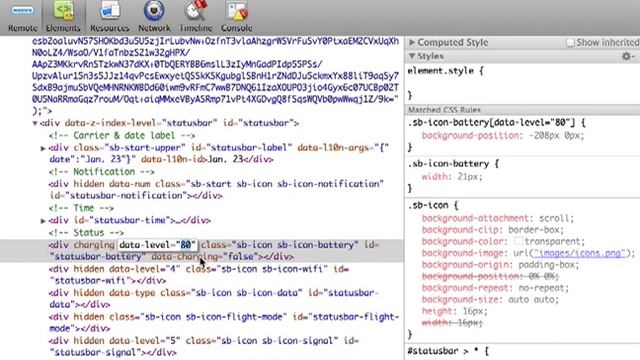Click the struck-through background-position: 0% 0% property
The height and width of the screenshot is (360, 640).
[491, 276]
